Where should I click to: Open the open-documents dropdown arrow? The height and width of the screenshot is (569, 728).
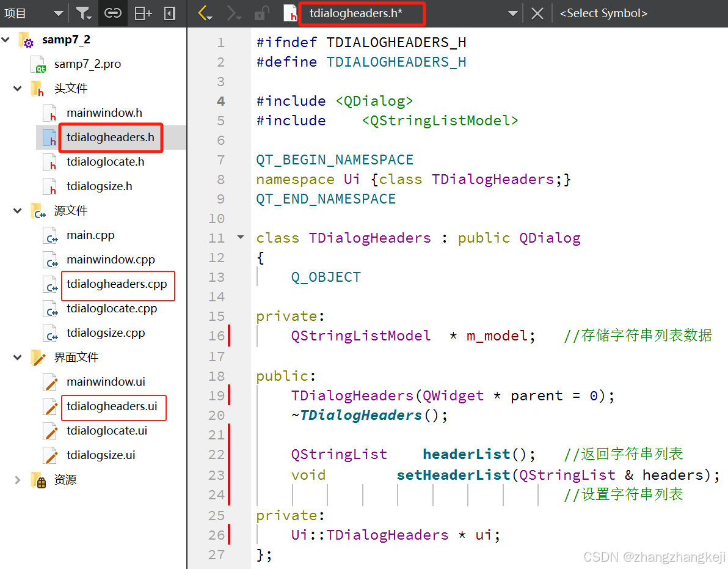(512, 13)
